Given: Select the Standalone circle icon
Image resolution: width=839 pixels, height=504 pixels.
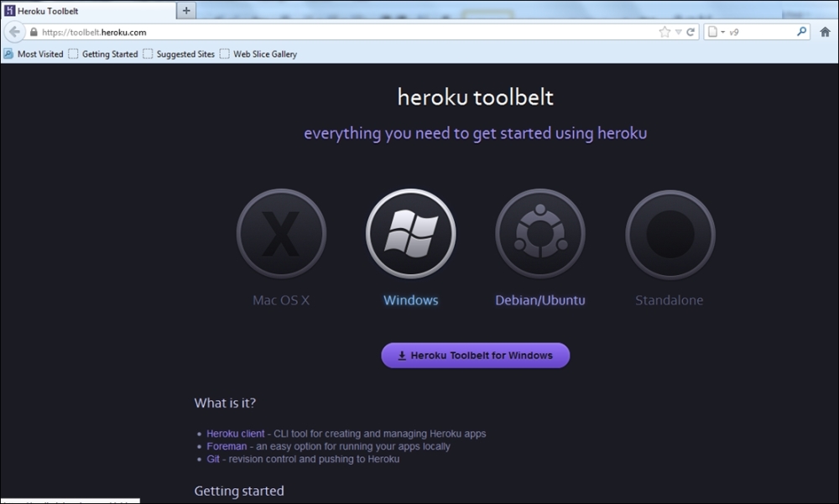Looking at the screenshot, I should 670,234.
